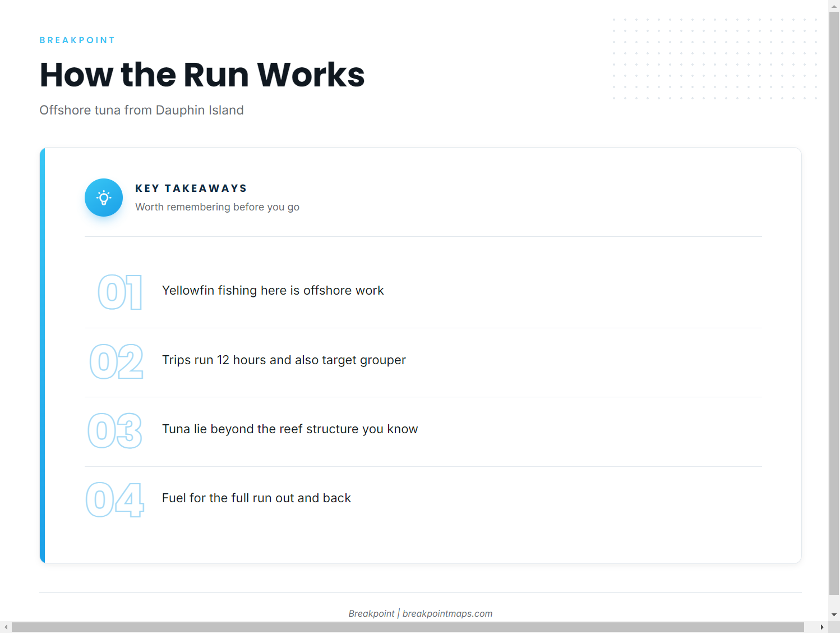This screenshot has width=840, height=633.
Task: Select 'Trips run 12 hours and also target grouper'
Action: point(284,360)
